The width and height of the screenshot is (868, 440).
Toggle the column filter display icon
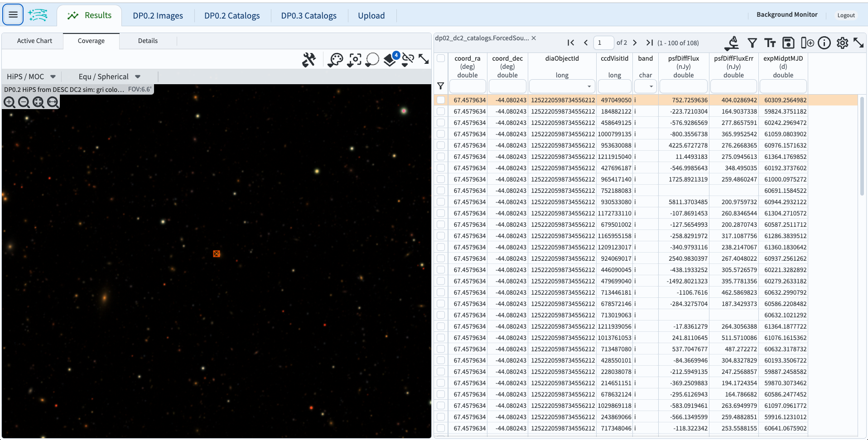(440, 86)
